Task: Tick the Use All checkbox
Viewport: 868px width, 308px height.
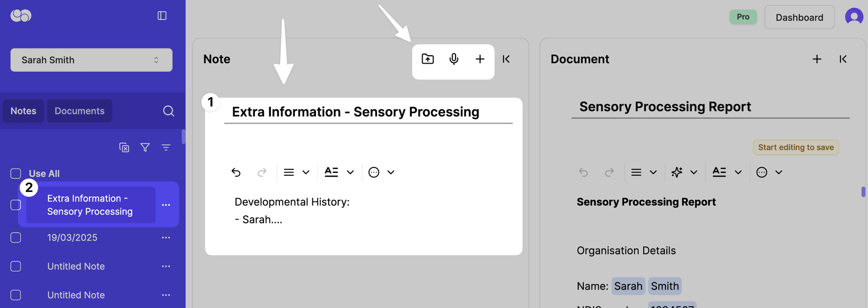Action: click(x=16, y=174)
